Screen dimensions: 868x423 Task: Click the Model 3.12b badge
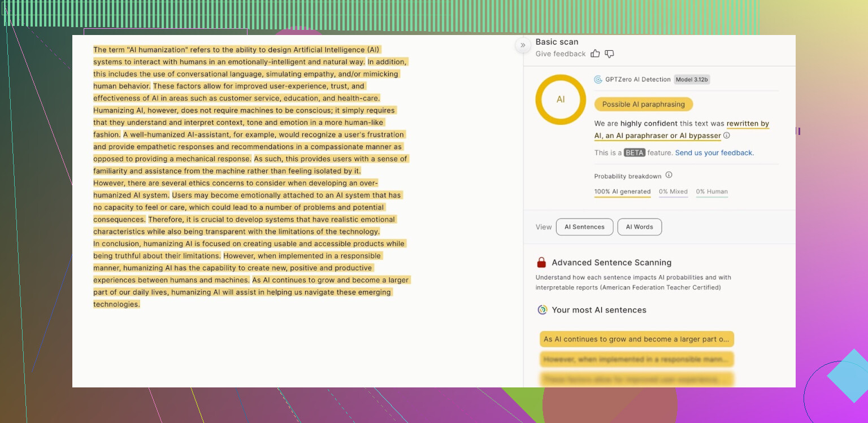(692, 80)
